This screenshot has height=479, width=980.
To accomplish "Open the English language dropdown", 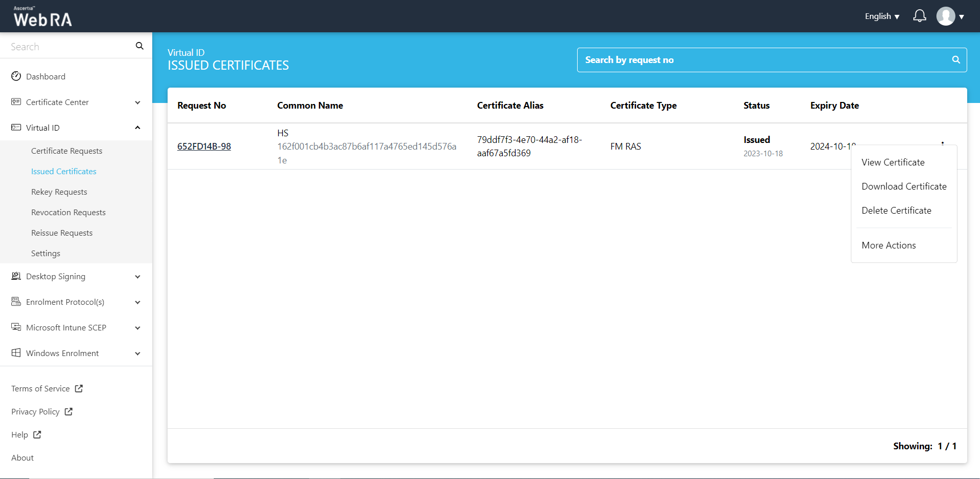I will 882,16.
